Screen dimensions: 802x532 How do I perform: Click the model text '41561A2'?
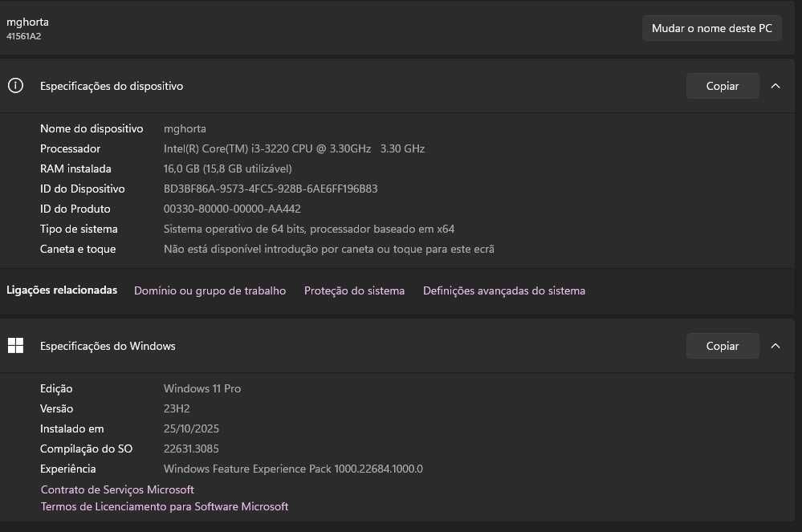click(x=23, y=36)
